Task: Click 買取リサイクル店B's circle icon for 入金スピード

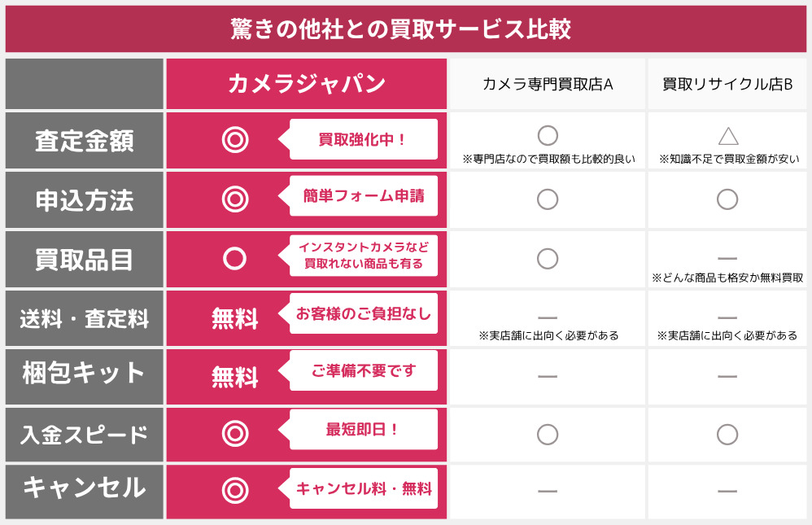Action: (x=727, y=434)
